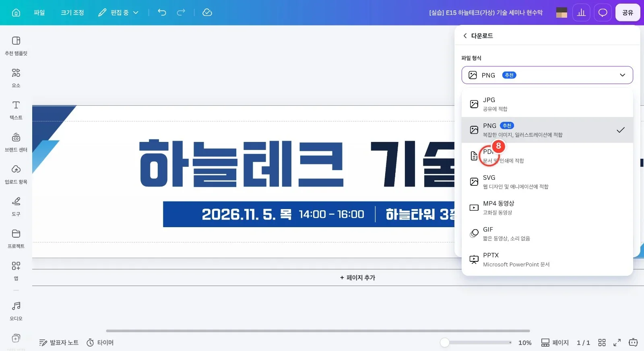Open 도구 drawing tools panel

click(x=16, y=207)
